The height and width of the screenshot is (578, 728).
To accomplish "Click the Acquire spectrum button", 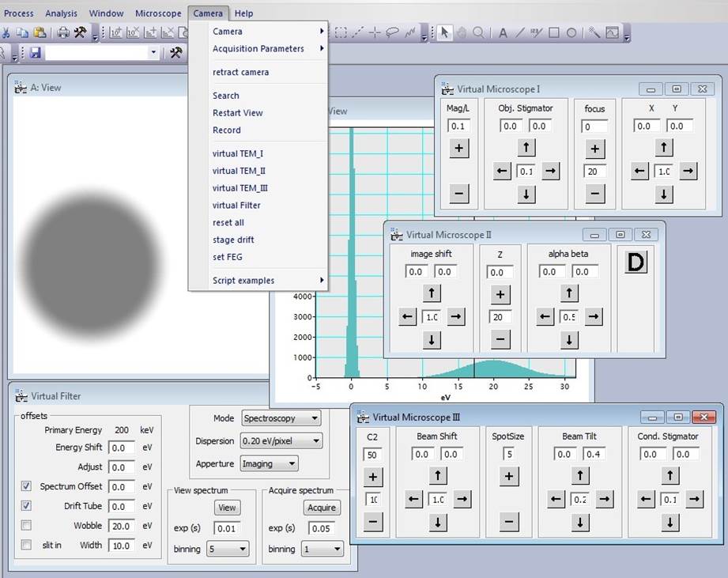I will [x=321, y=508].
